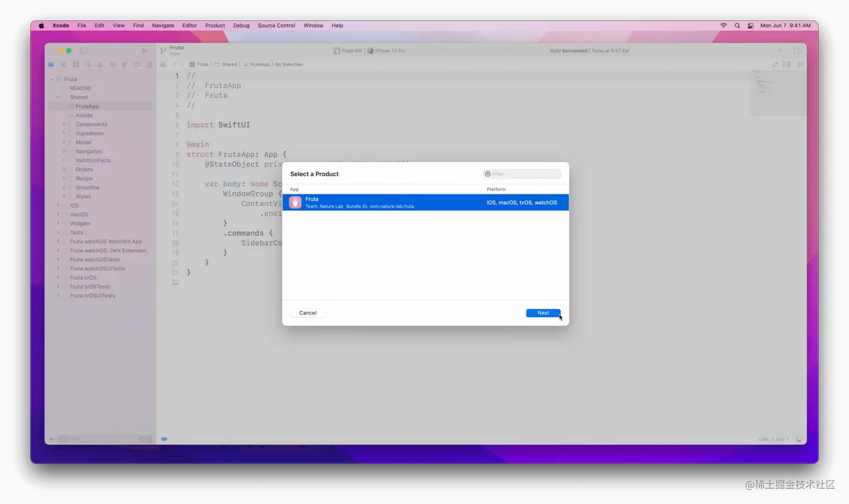Click the plus button below the navigator
Screen dimensions: 849x504
click(x=51, y=439)
